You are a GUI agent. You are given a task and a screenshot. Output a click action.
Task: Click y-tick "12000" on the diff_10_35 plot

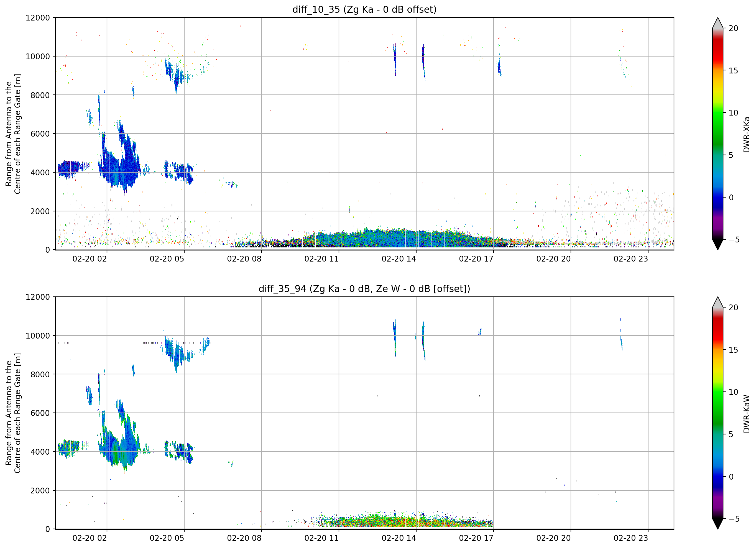pyautogui.click(x=38, y=18)
